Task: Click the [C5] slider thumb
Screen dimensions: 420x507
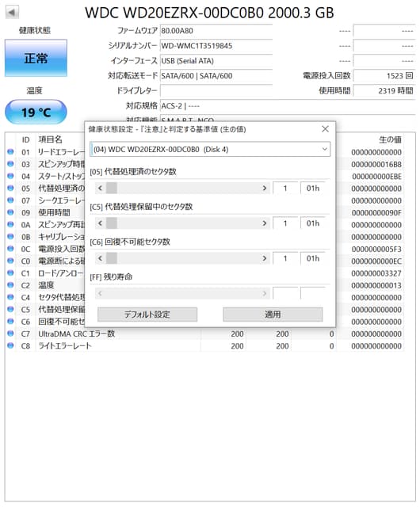Action: tap(112, 223)
